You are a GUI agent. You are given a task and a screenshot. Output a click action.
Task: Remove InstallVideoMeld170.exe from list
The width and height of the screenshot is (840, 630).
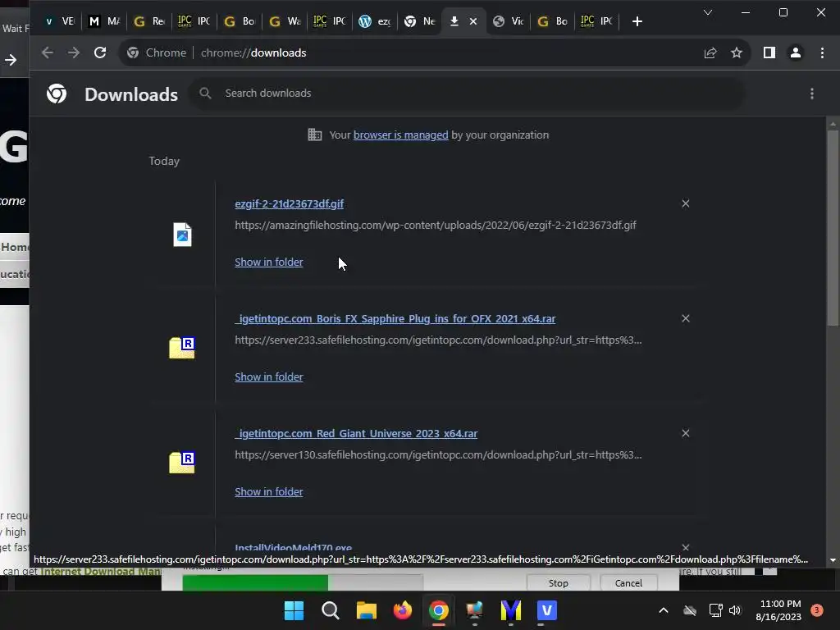tap(685, 547)
